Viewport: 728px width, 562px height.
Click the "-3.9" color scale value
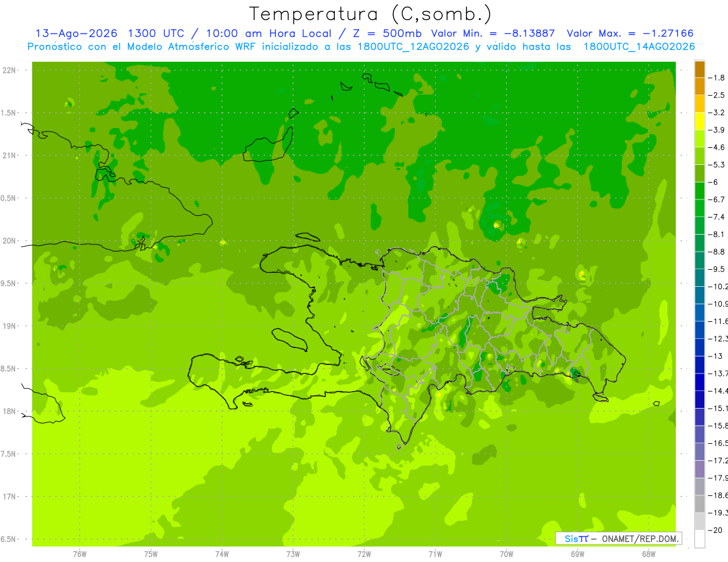pos(716,130)
